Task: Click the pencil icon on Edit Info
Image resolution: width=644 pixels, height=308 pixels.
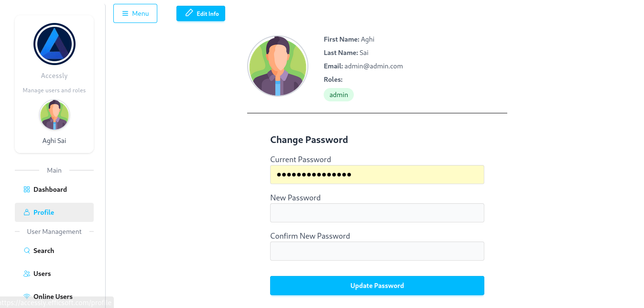Action: (189, 13)
